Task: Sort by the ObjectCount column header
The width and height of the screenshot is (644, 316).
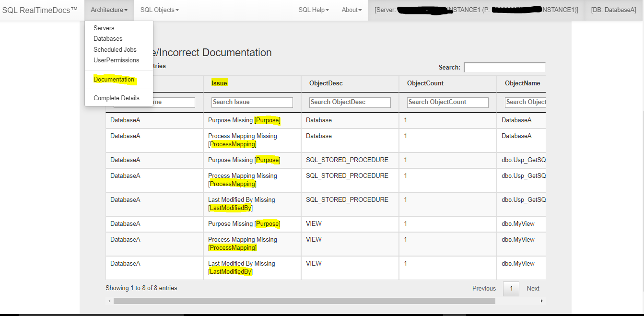Action: pyautogui.click(x=425, y=83)
